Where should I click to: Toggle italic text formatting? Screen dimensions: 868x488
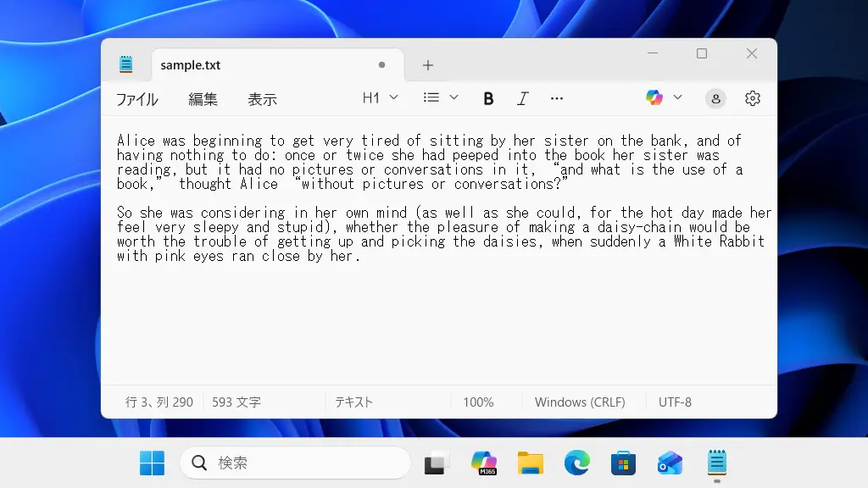522,98
